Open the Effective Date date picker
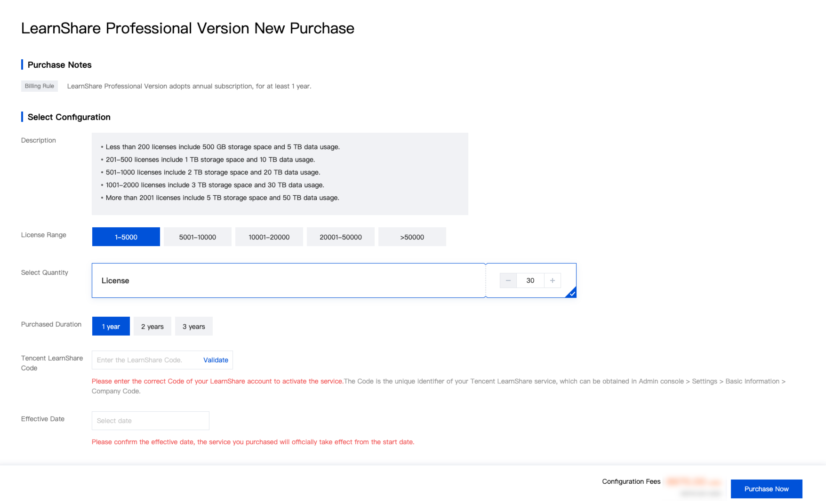This screenshot has width=826, height=504. point(150,420)
